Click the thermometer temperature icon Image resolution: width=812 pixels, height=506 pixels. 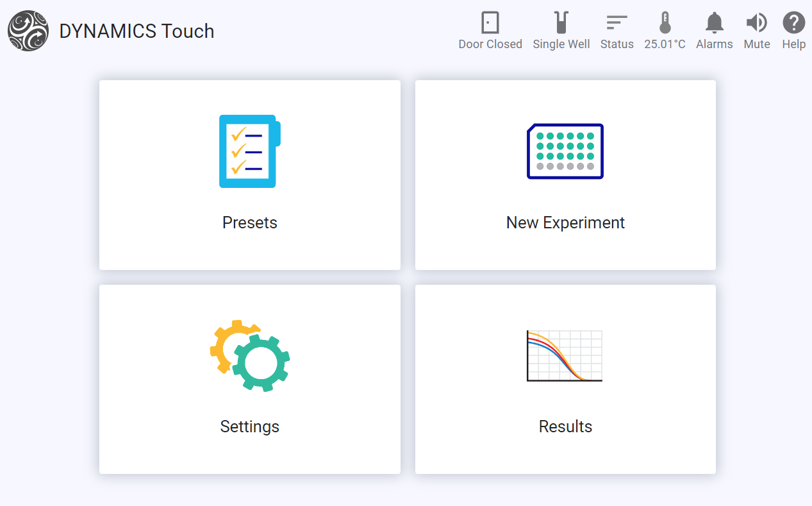pyautogui.click(x=665, y=23)
